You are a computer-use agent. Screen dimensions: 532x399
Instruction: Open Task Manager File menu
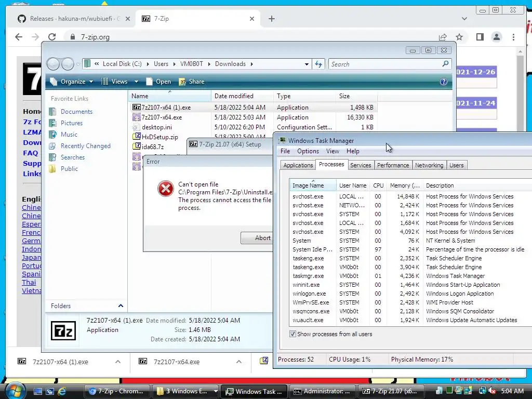click(x=285, y=151)
